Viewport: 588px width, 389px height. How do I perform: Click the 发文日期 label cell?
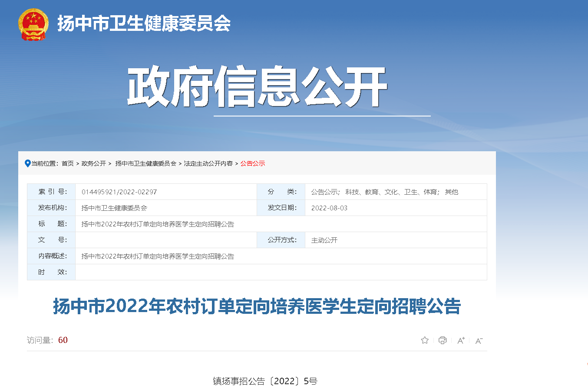coord(281,208)
